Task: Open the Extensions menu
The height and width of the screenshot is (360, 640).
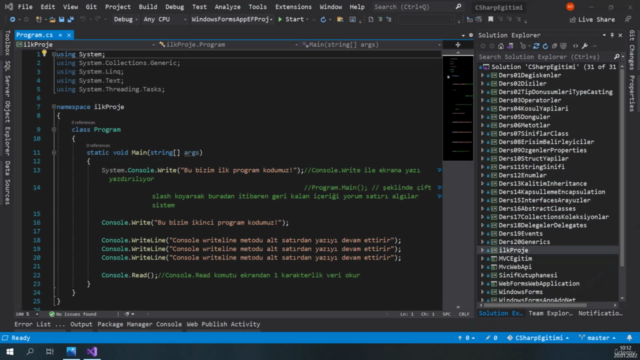Action: (x=293, y=7)
